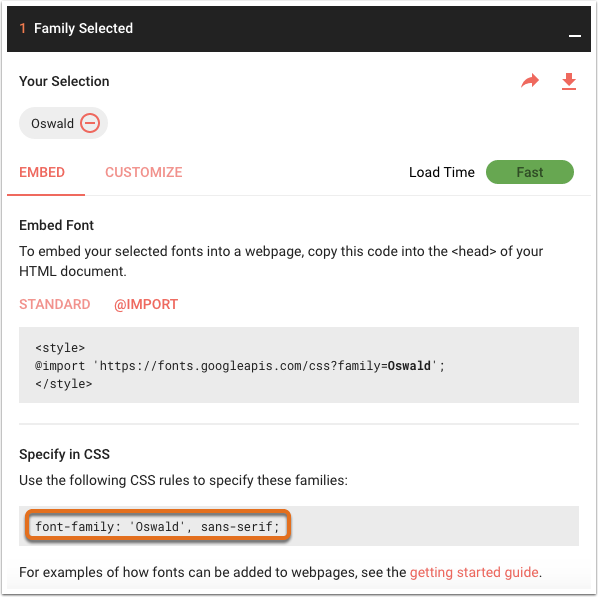The image size is (598, 597).
Task: Click the Embed Font heading
Action: pos(56,225)
